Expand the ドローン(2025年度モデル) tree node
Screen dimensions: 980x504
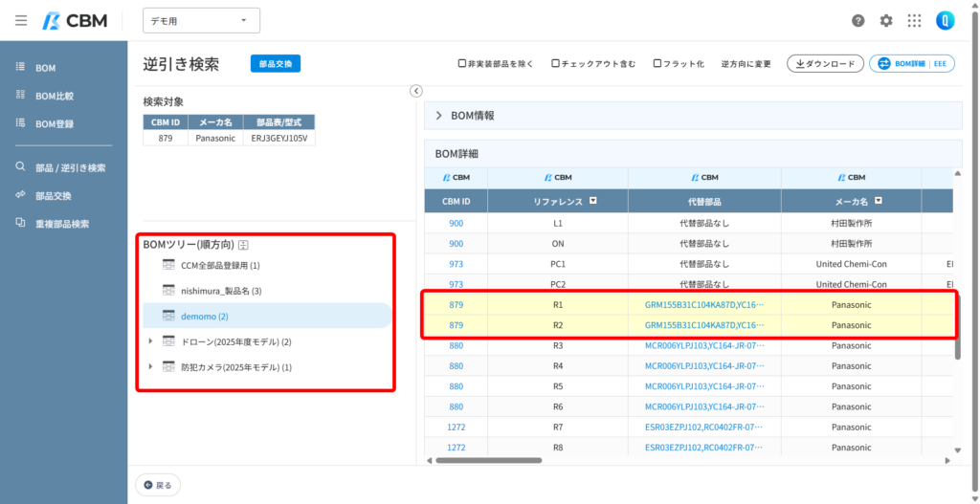150,341
